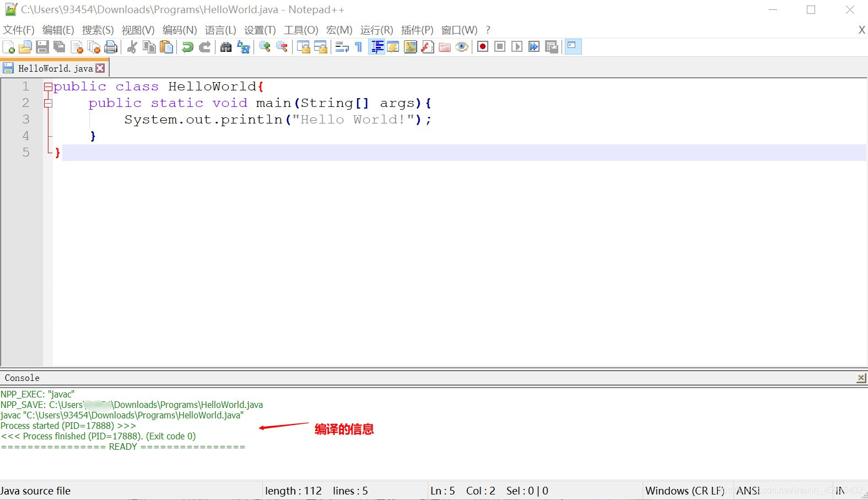Save the current file via toolbar

pyautogui.click(x=42, y=47)
